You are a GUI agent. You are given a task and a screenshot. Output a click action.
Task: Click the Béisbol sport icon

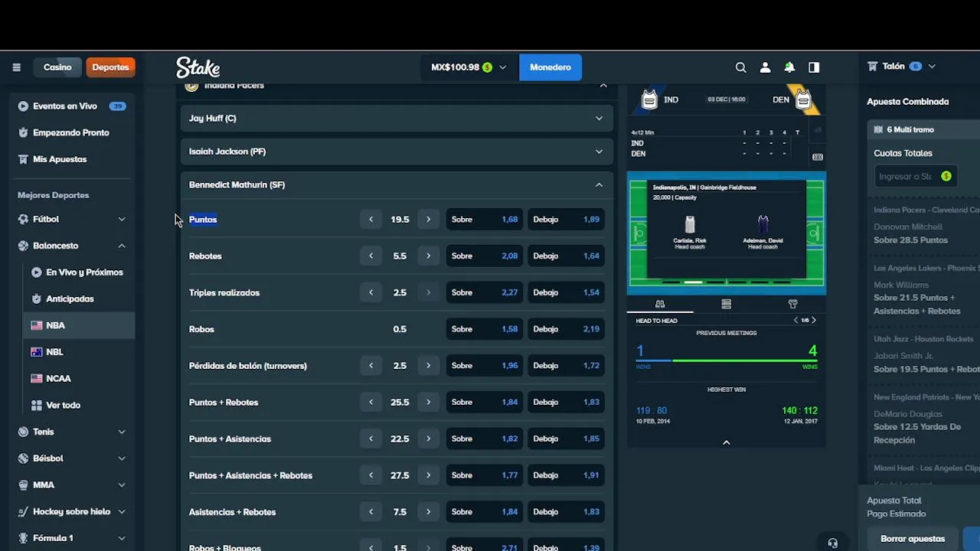[x=23, y=458]
